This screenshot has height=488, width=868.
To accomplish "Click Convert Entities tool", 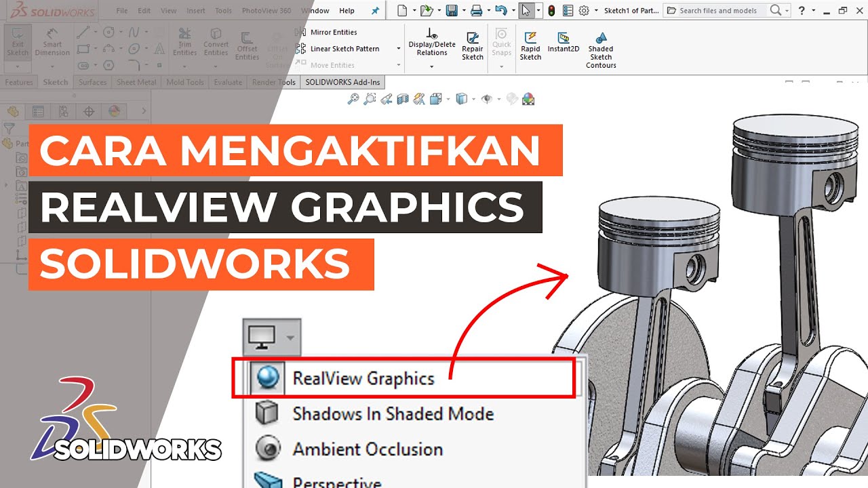I will point(216,42).
